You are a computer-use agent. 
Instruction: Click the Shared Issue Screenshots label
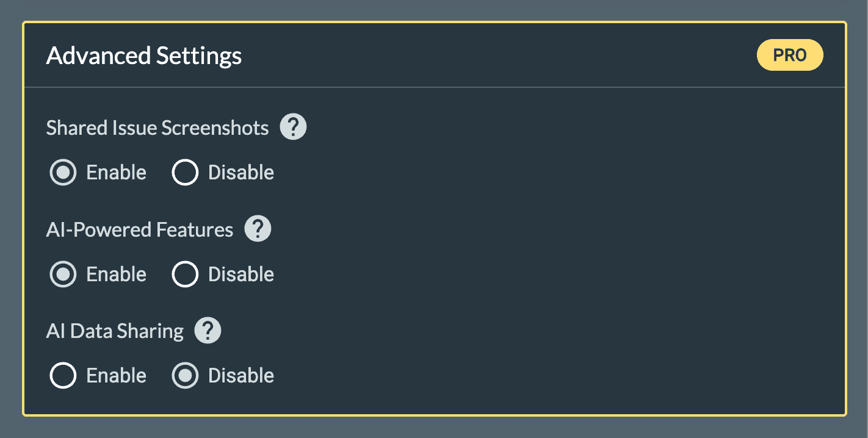pyautogui.click(x=157, y=127)
